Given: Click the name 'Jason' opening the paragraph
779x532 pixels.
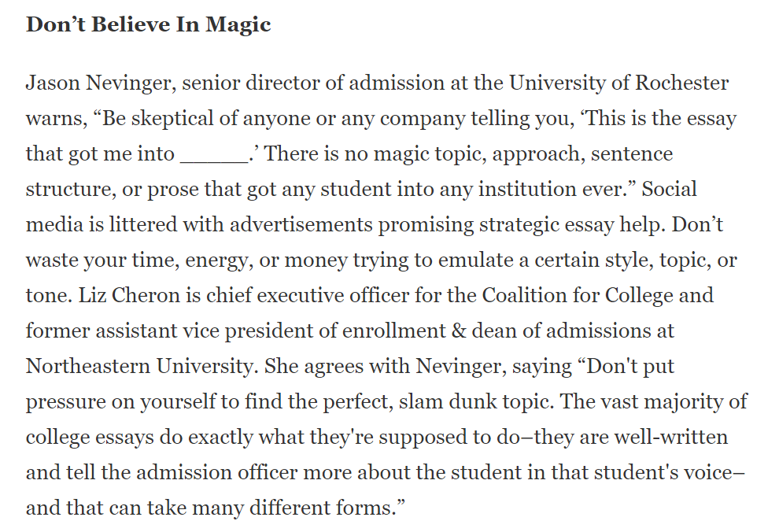Looking at the screenshot, I should pos(53,83).
